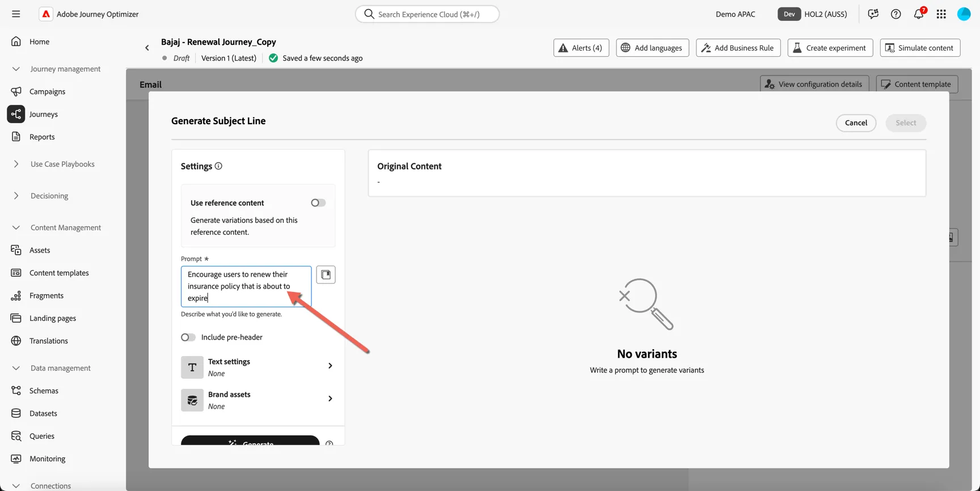
Task: Open Campaigns in the sidebar
Action: (x=47, y=91)
